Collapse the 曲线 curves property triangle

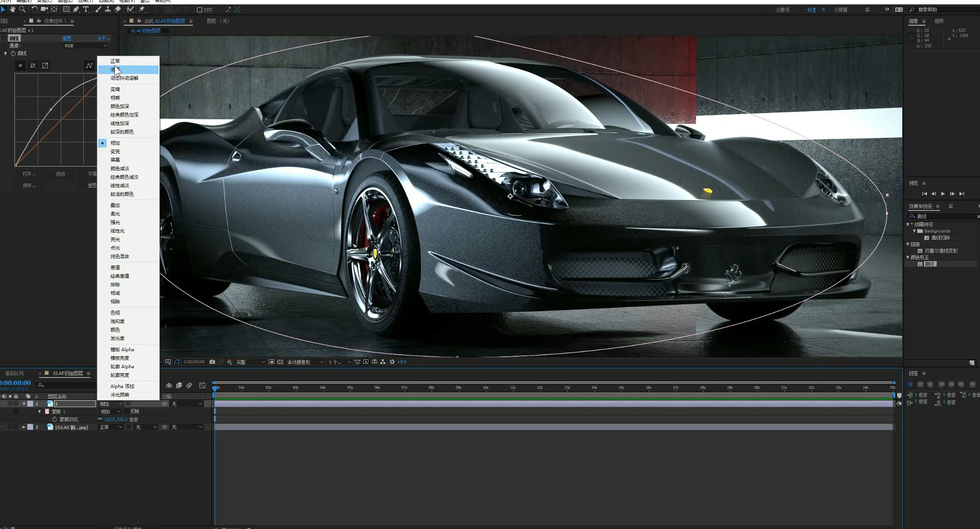(6, 53)
